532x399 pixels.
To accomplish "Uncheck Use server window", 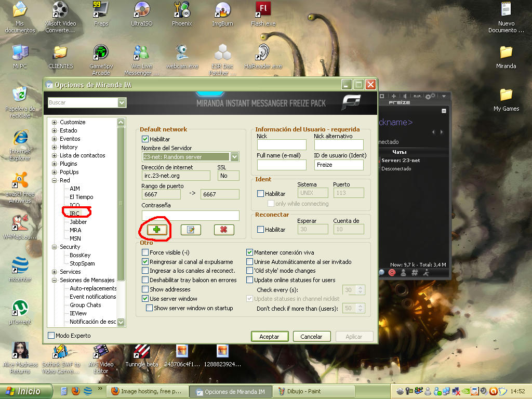I will (x=145, y=299).
